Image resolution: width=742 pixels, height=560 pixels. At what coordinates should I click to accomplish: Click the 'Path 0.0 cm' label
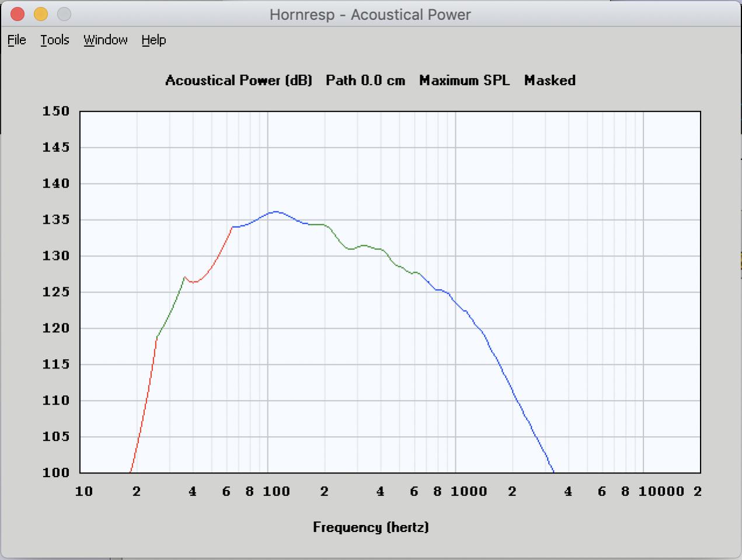click(x=365, y=81)
